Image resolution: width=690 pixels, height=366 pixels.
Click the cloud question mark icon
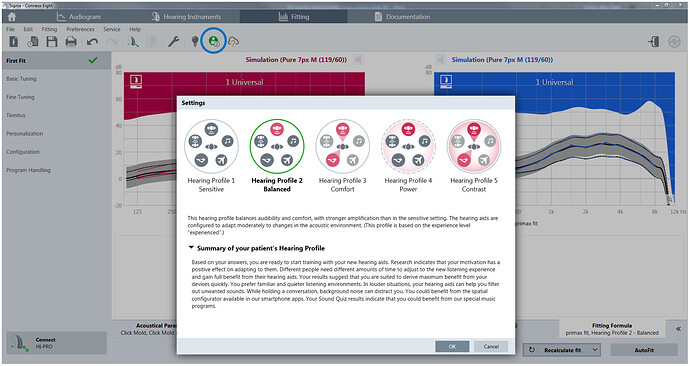(233, 42)
